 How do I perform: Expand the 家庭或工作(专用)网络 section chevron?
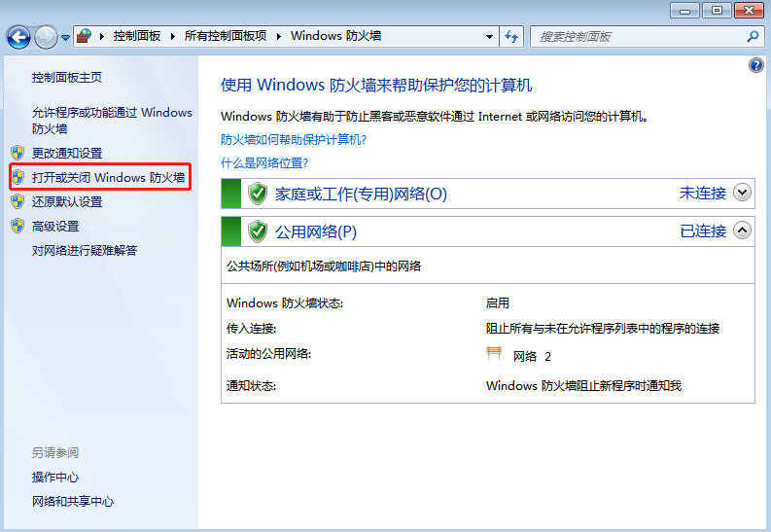[742, 193]
